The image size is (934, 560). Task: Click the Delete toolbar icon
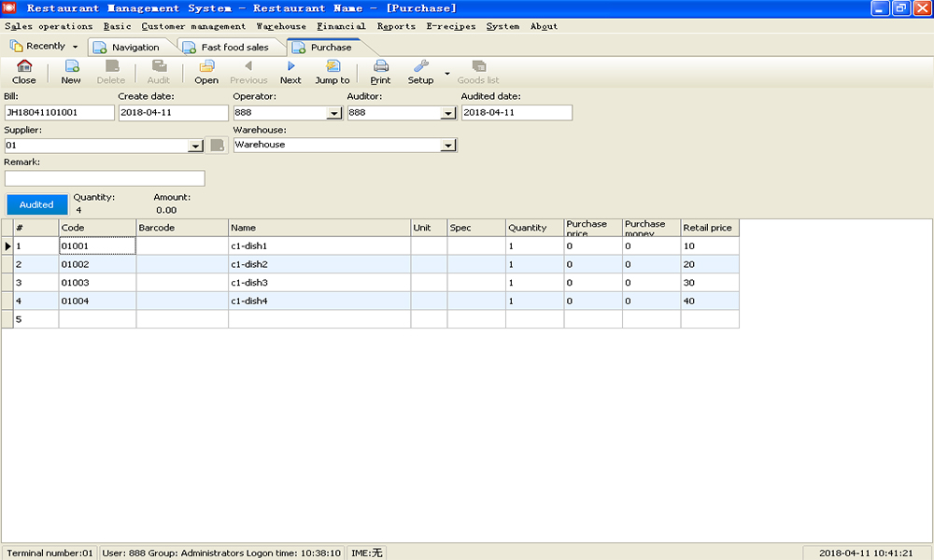[111, 72]
